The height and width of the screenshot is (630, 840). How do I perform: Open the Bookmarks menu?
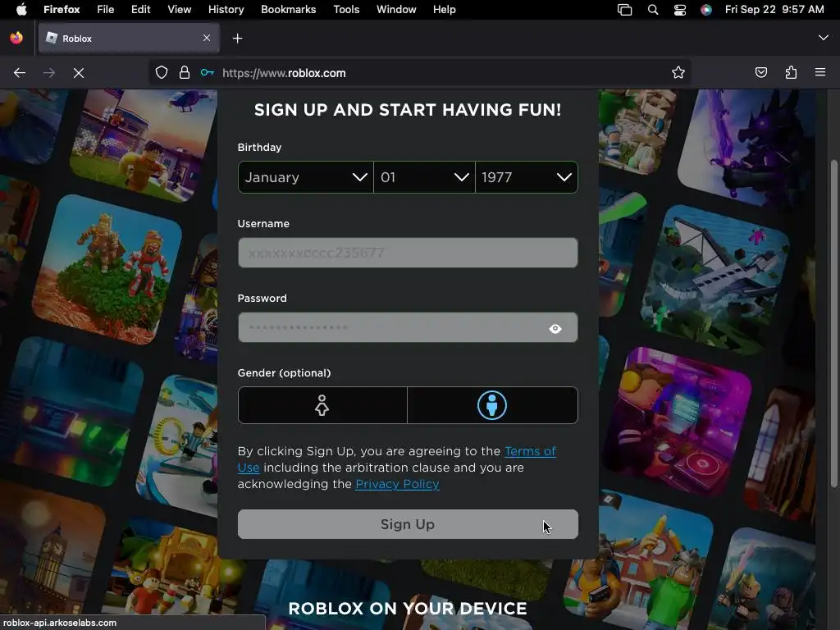pos(288,9)
